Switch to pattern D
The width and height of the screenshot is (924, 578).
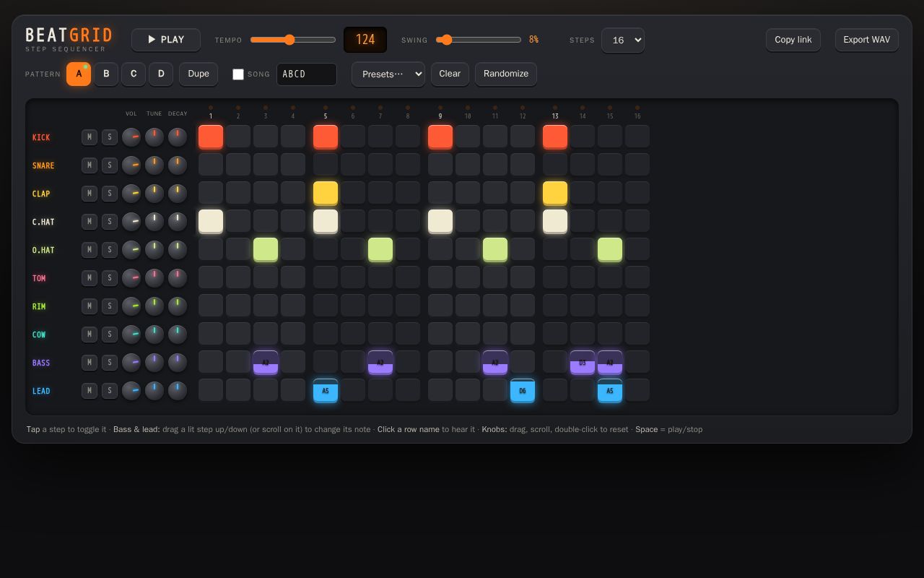[x=161, y=74]
